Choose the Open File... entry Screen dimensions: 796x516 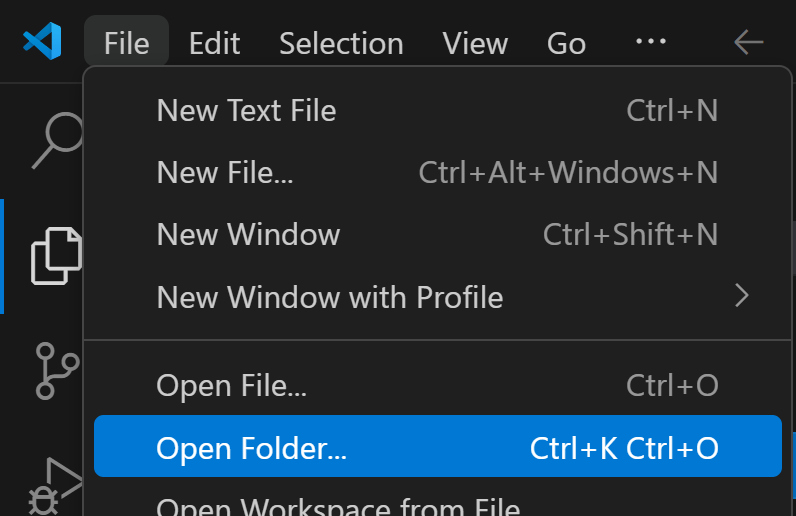[438, 385]
